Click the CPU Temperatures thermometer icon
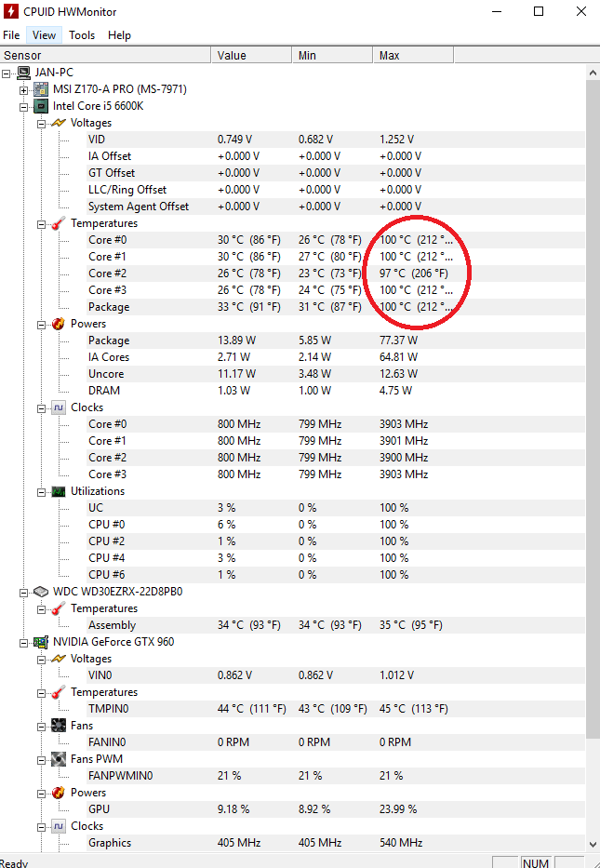The image size is (600, 868). pos(59,223)
